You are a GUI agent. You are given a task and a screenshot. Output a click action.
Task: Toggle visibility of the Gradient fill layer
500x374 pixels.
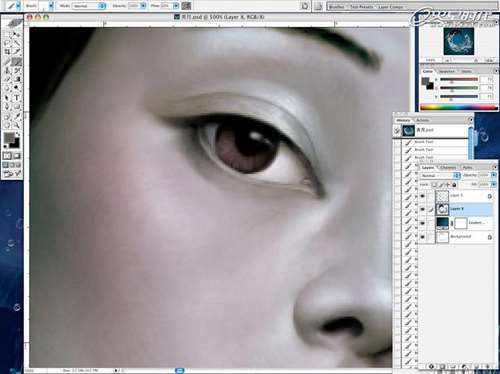[x=423, y=223]
